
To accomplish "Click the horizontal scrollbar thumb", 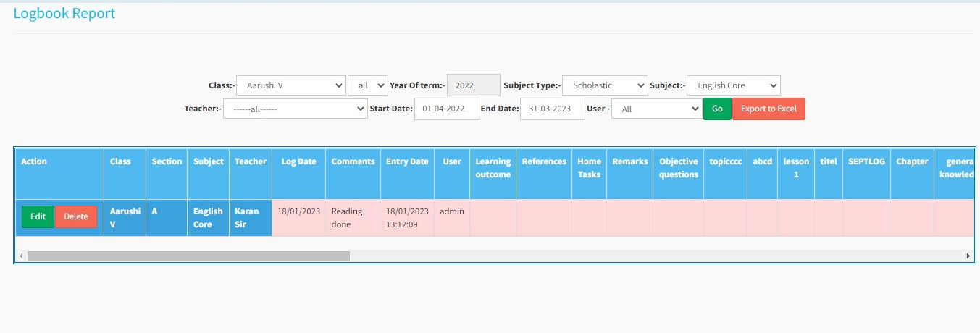I will pos(188,256).
